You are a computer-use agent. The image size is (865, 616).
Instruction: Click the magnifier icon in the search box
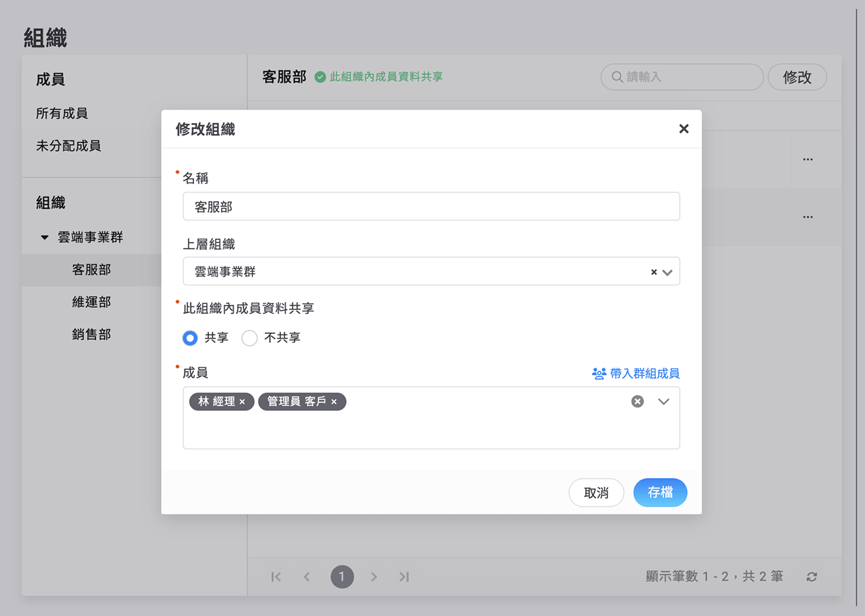tap(617, 77)
